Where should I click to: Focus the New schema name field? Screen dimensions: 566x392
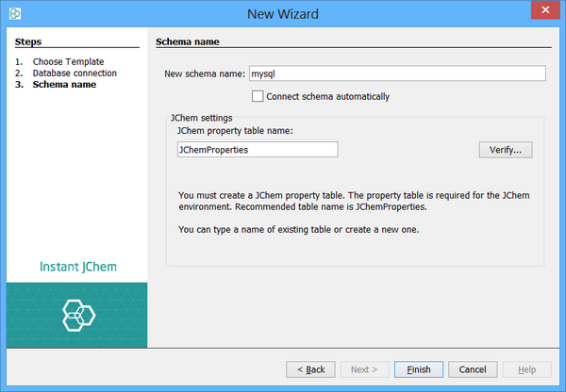pos(397,73)
